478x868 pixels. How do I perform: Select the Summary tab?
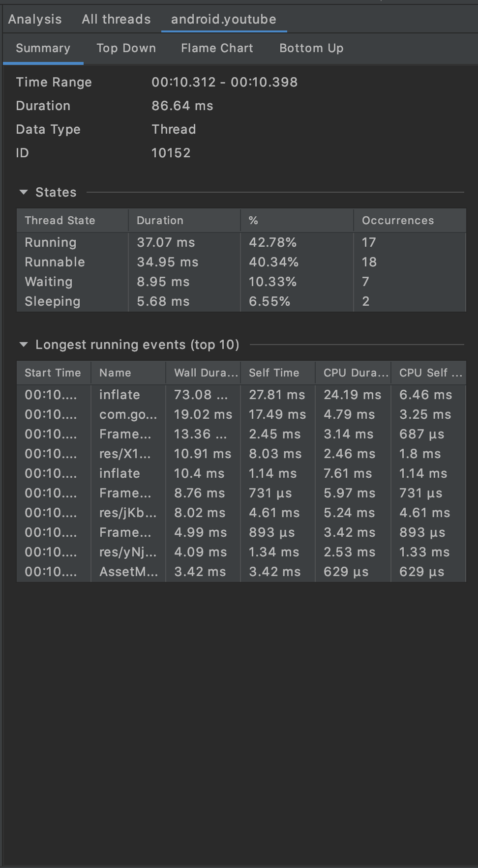(x=43, y=48)
